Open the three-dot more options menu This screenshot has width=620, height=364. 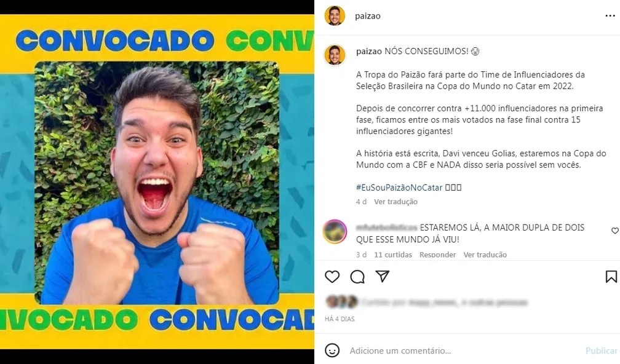coord(610,16)
